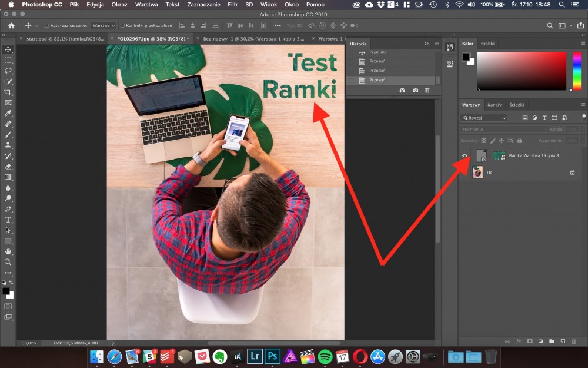This screenshot has width=588, height=368.
Task: Switch to the Kanały tab
Action: tap(495, 105)
